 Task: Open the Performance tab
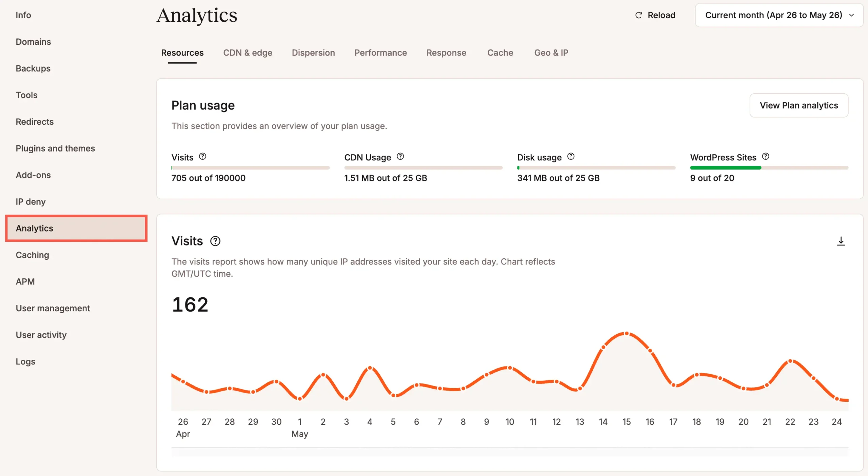tap(380, 53)
